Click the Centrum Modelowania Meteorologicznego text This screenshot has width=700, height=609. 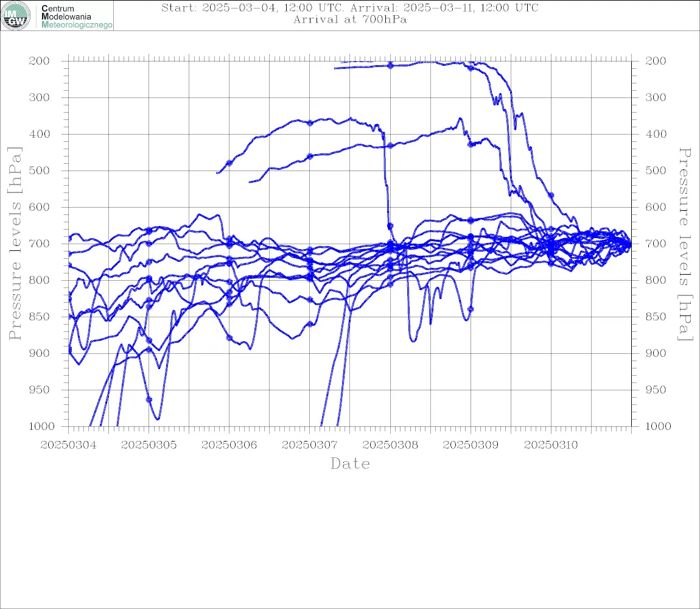pyautogui.click(x=77, y=16)
